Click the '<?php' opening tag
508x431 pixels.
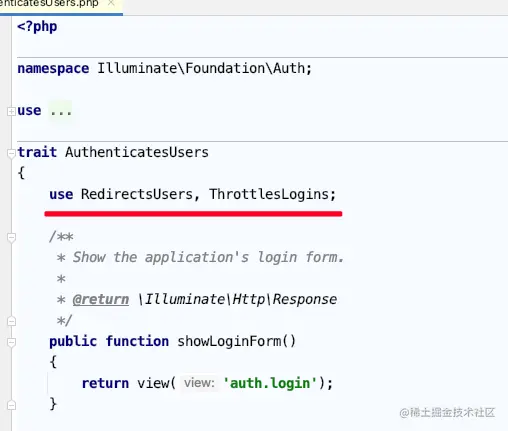click(x=37, y=27)
